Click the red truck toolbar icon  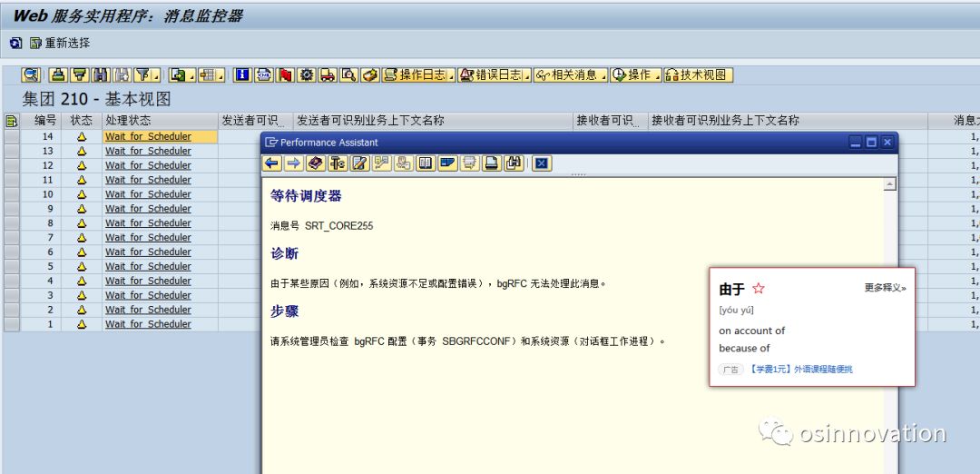(x=328, y=75)
